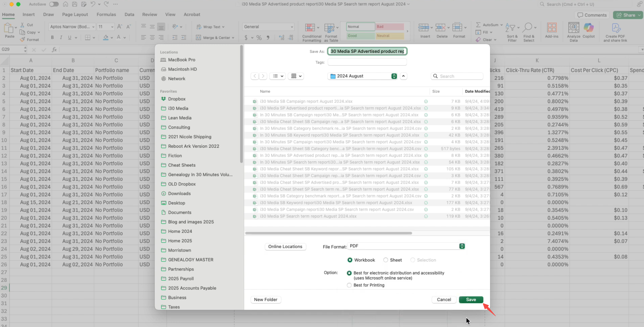Image resolution: width=644 pixels, height=327 pixels.
Task: Choose the Best for Printing option
Action: click(x=349, y=285)
